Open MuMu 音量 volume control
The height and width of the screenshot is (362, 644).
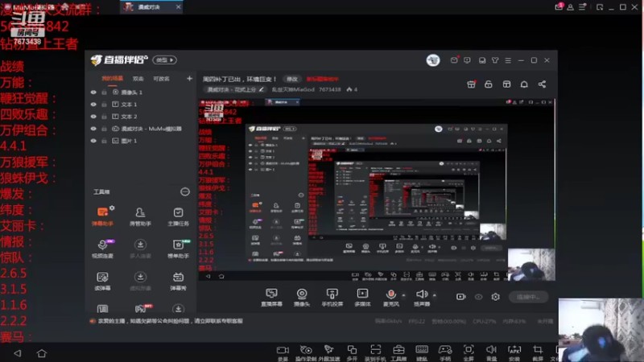click(x=491, y=352)
